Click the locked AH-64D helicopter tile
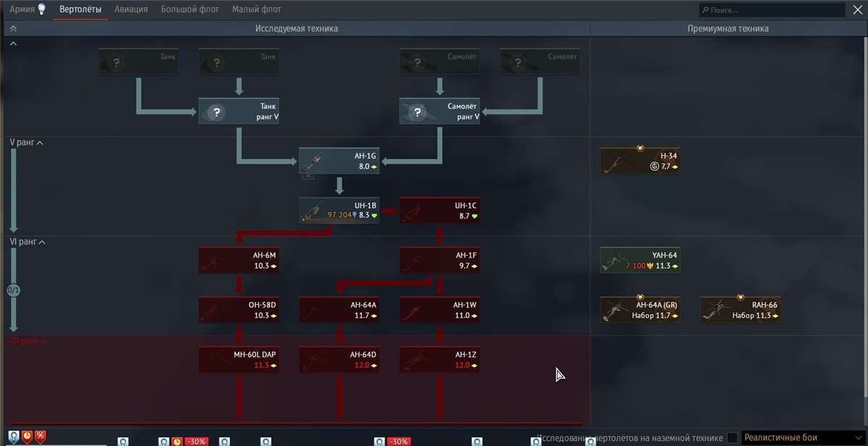The width and height of the screenshot is (868, 446). coord(339,359)
